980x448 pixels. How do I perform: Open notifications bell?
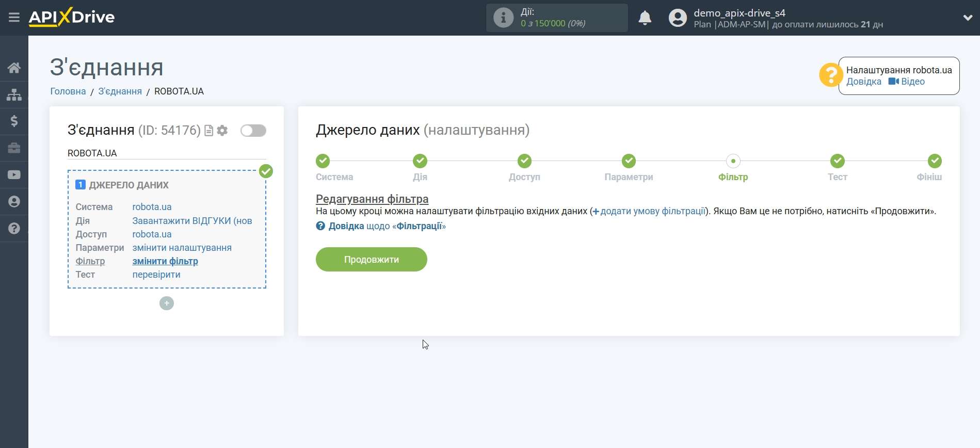(645, 18)
